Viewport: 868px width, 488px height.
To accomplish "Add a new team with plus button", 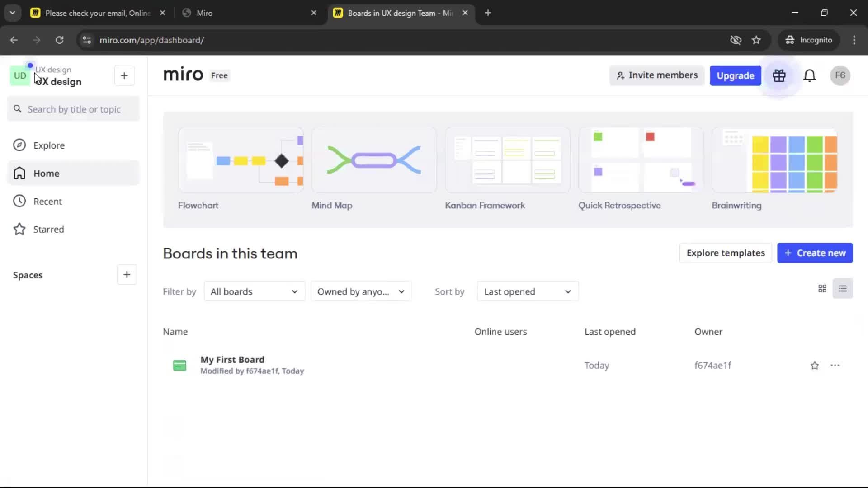I will [124, 75].
